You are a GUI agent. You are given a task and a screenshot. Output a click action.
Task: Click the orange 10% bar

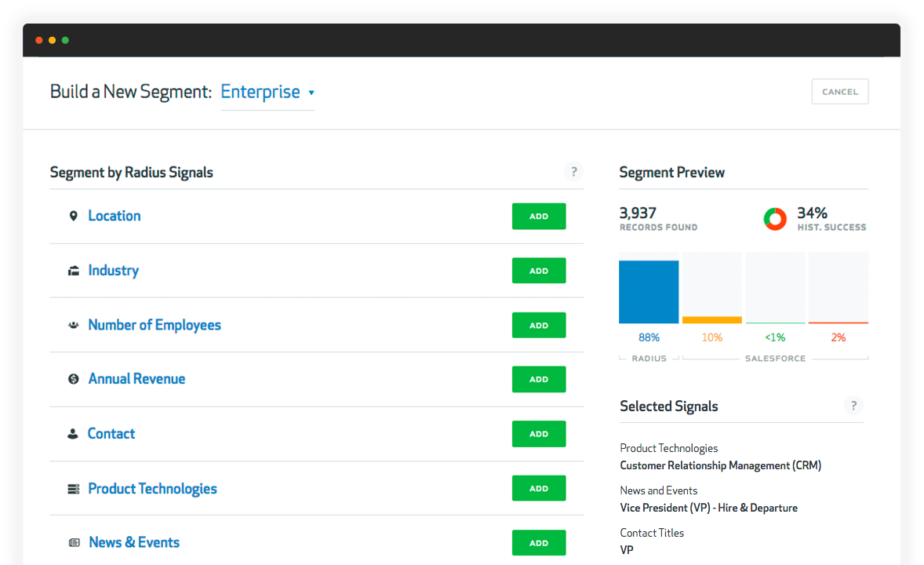pos(712,320)
